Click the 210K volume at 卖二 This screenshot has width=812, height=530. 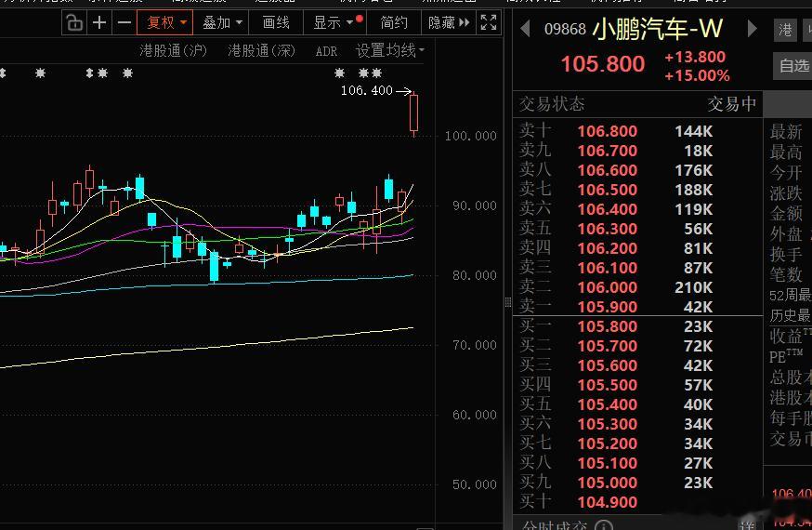tap(693, 287)
